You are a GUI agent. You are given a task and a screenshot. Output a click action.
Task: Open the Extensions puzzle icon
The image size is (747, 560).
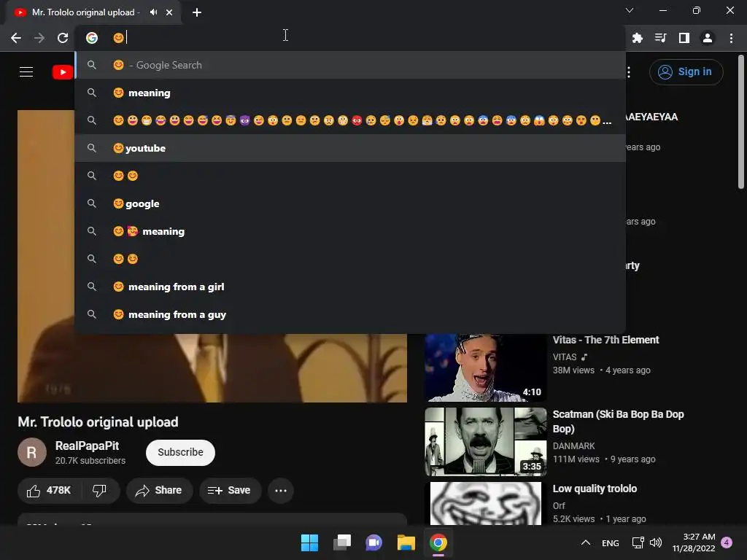click(638, 38)
